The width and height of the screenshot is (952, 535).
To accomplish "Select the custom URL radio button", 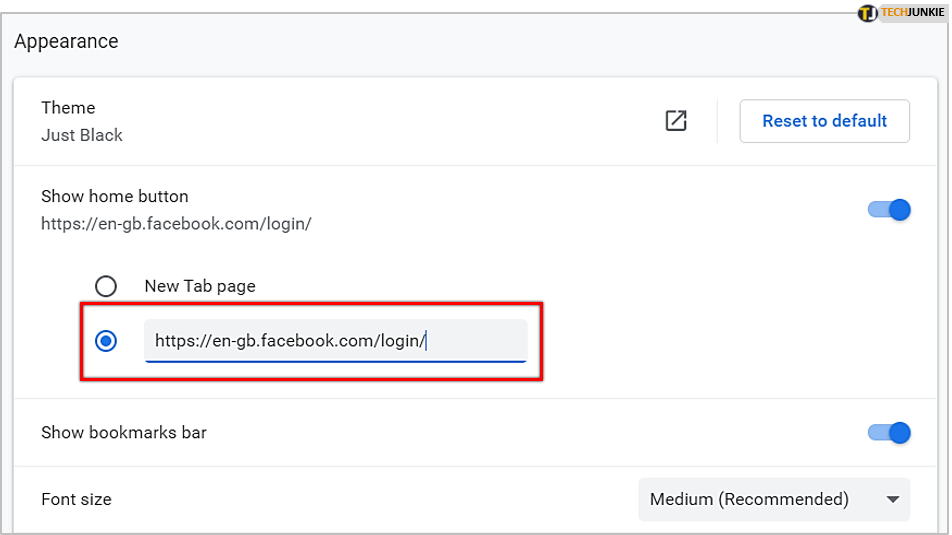I will (106, 341).
